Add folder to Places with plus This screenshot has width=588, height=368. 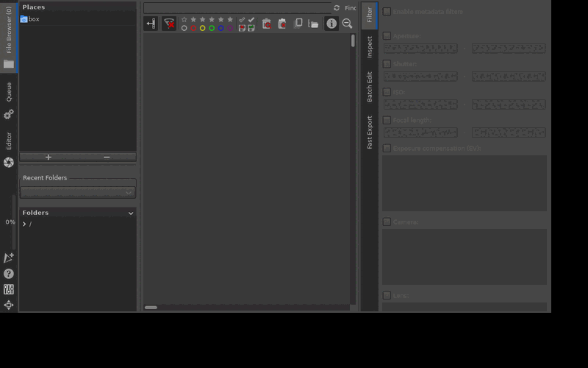49,157
